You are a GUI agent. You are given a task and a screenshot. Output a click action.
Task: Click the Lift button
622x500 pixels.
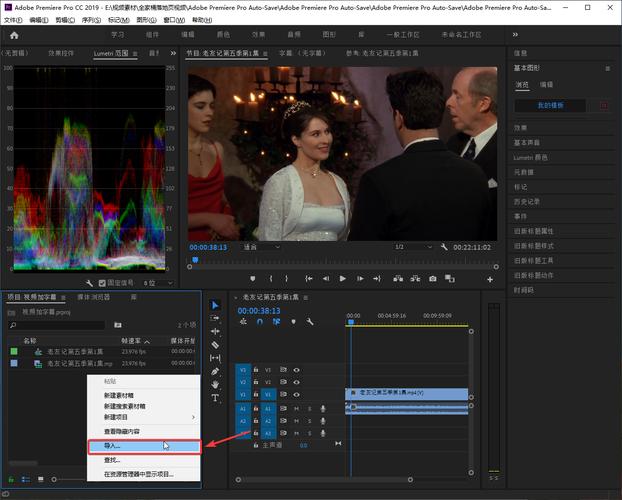click(398, 279)
